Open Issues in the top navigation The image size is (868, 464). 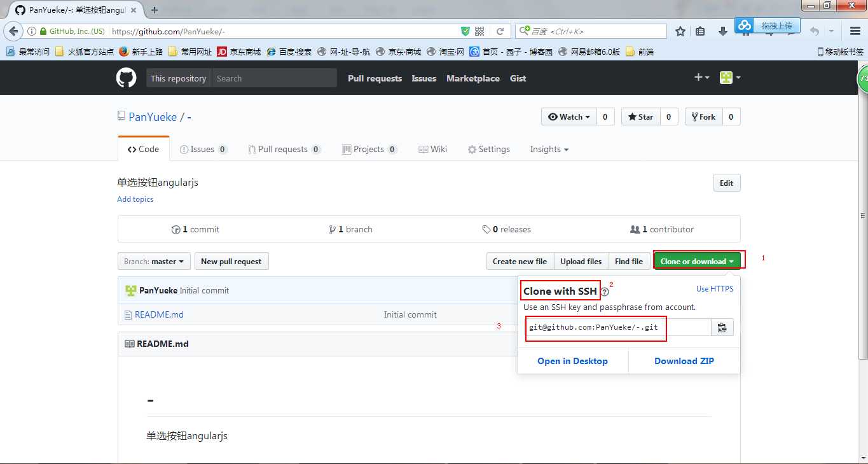click(x=424, y=78)
